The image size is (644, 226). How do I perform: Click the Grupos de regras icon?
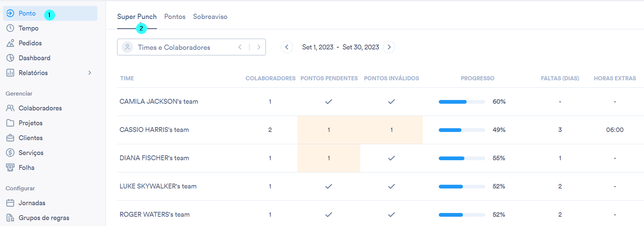click(x=10, y=218)
